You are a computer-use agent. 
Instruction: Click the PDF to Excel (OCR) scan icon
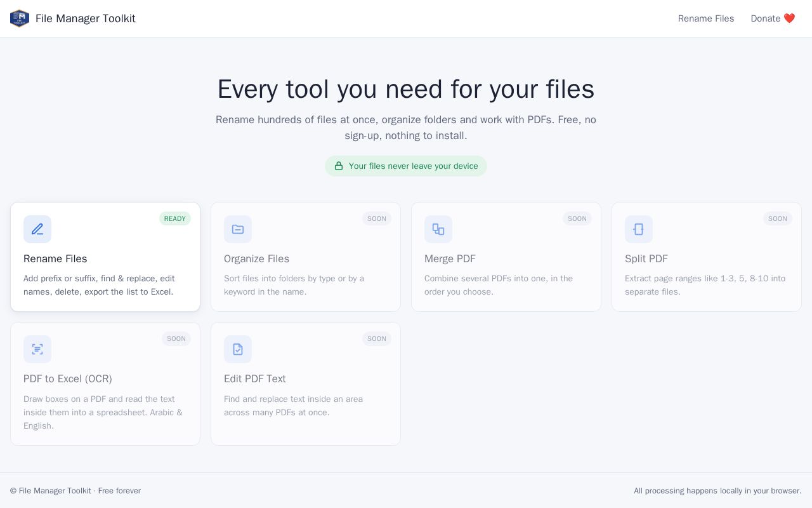click(x=37, y=349)
